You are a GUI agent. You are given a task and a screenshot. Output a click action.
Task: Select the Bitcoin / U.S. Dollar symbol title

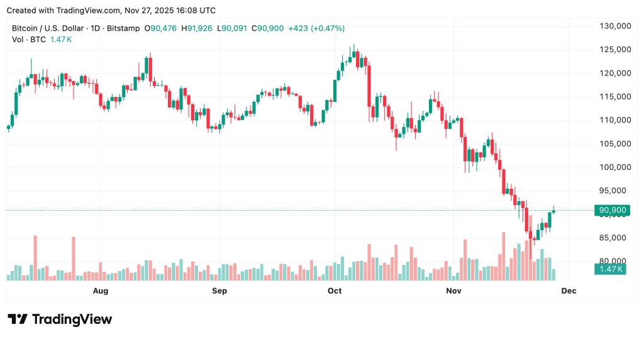tap(47, 28)
